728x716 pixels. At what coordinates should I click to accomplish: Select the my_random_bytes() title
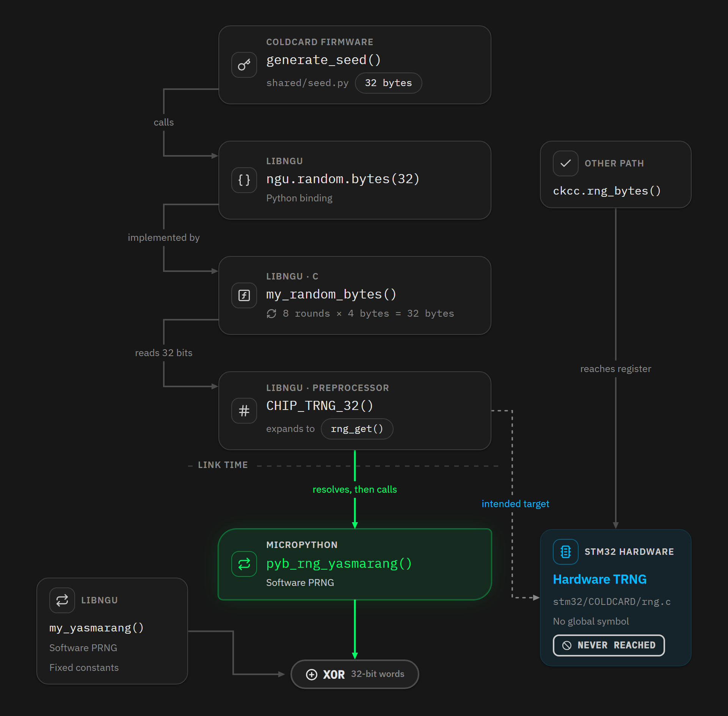(331, 294)
